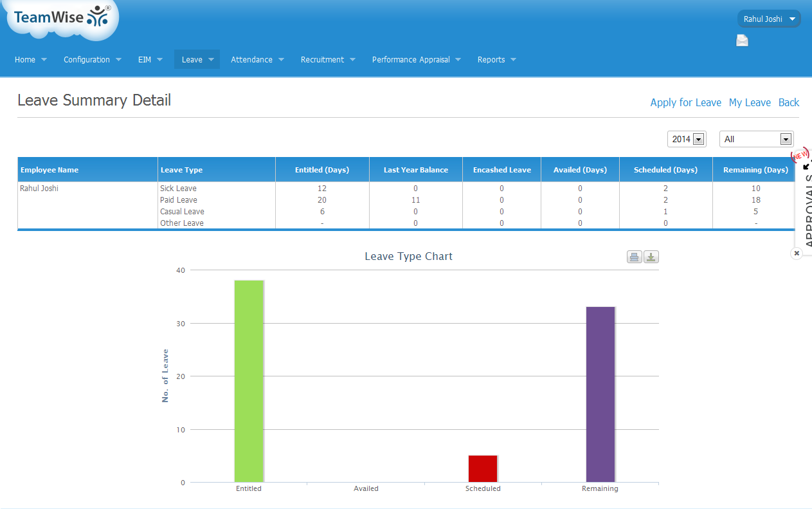Expand the Rahul Joshi user menu
The width and height of the screenshot is (812, 509).
pyautogui.click(x=768, y=19)
